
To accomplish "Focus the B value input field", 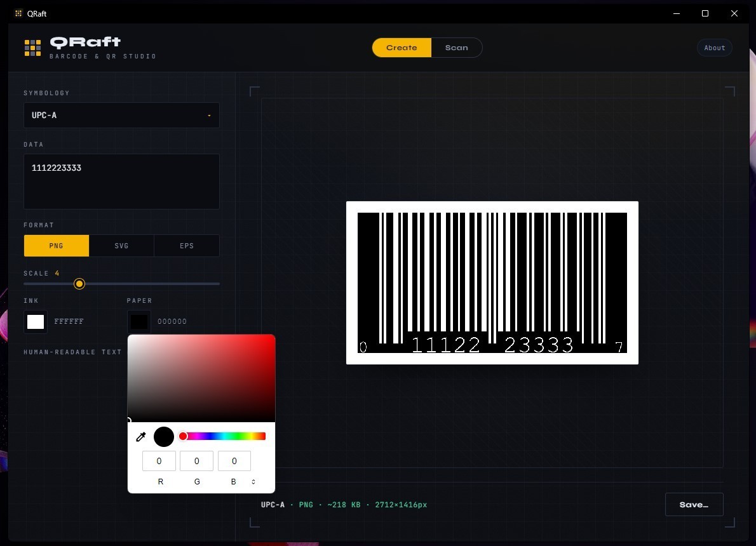I will tap(234, 461).
